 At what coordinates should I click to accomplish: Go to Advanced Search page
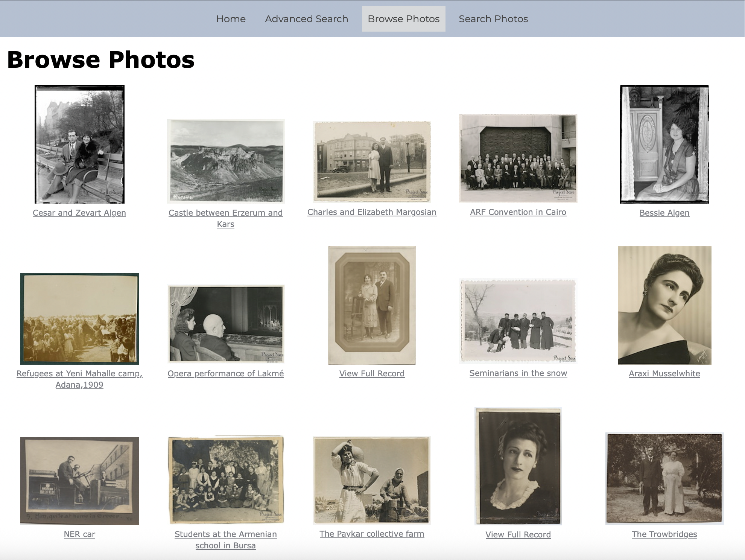point(306,19)
